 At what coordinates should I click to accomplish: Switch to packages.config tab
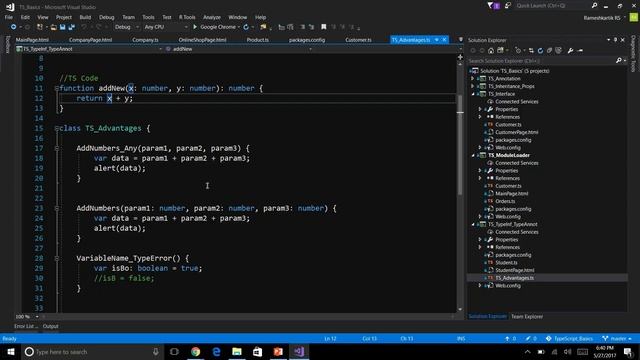pyautogui.click(x=307, y=40)
